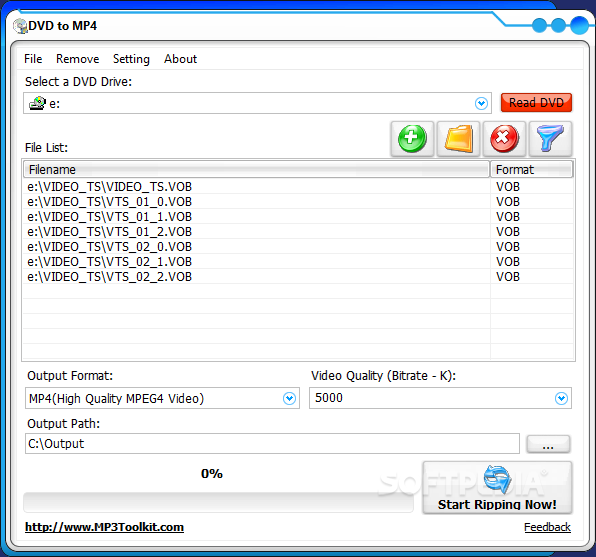Click the yellow folder add icon
The height and width of the screenshot is (557, 596).
458,139
